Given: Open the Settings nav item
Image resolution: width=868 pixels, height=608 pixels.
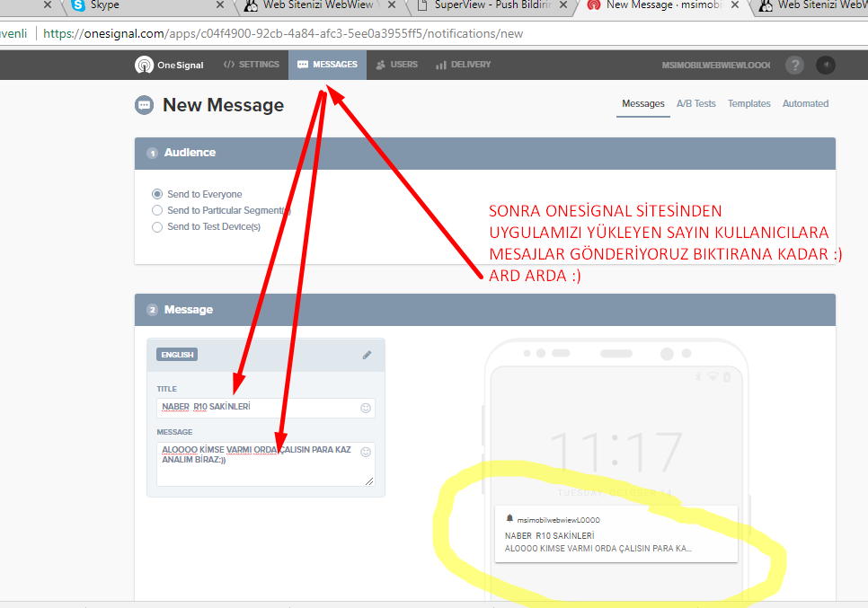Looking at the screenshot, I should 252,65.
